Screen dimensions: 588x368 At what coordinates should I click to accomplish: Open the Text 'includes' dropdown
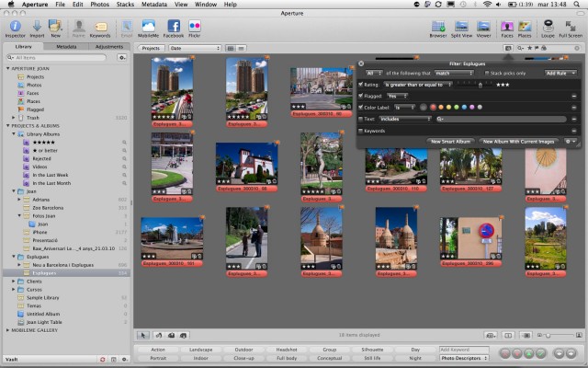tap(405, 119)
